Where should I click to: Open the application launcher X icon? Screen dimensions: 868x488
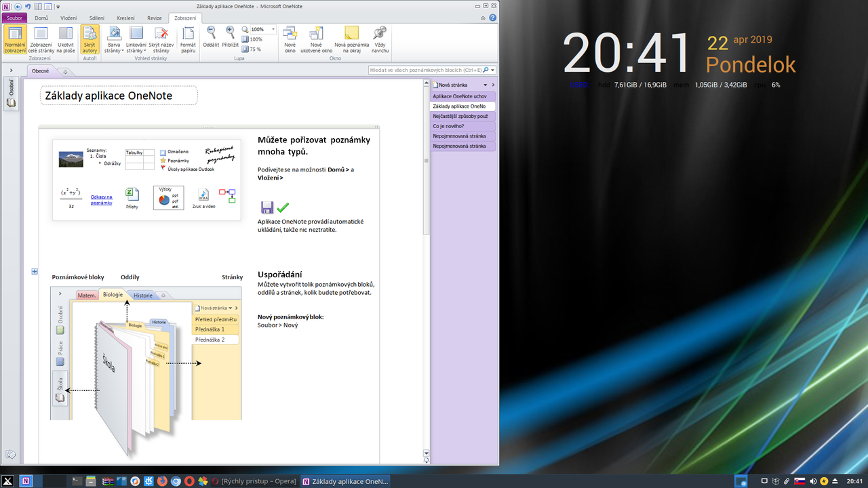point(8,481)
